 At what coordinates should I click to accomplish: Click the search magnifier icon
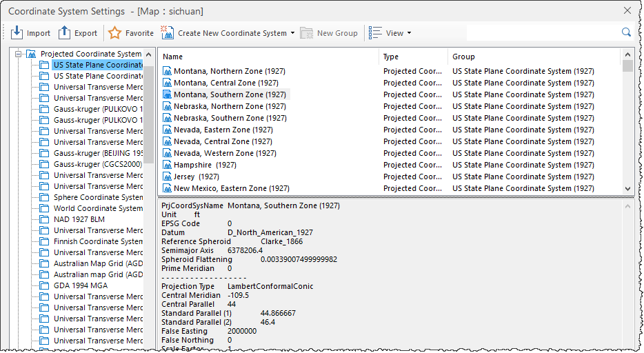click(626, 32)
